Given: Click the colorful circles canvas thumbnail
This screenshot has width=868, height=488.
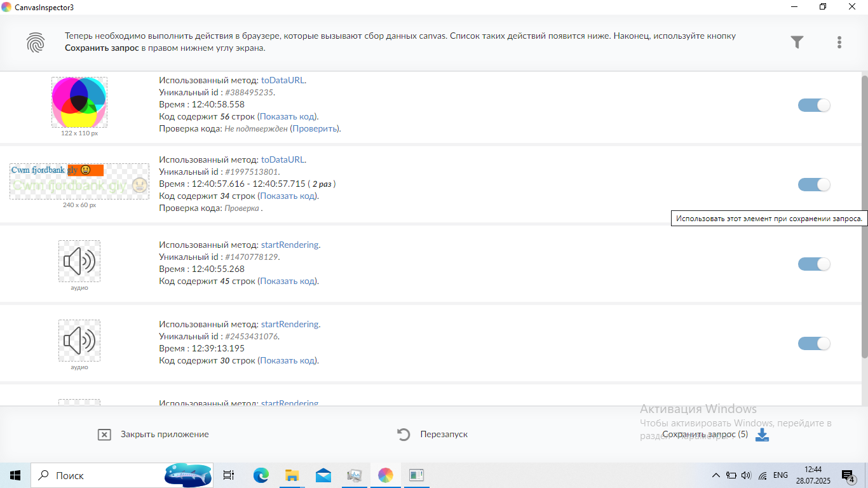Looking at the screenshot, I should point(79,102).
